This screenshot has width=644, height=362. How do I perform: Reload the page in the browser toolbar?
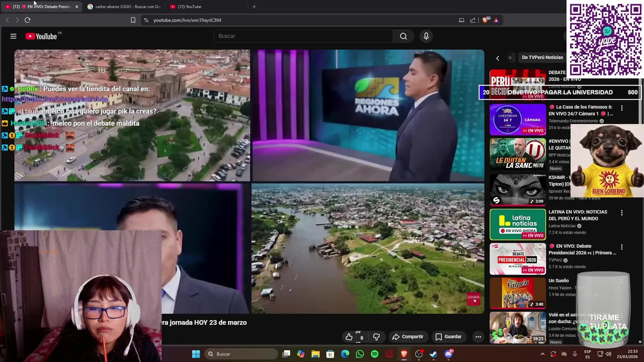27,20
